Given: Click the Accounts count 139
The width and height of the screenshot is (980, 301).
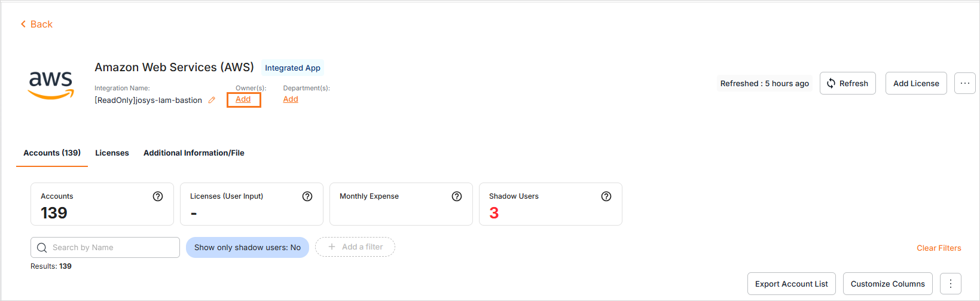Looking at the screenshot, I should 54,213.
